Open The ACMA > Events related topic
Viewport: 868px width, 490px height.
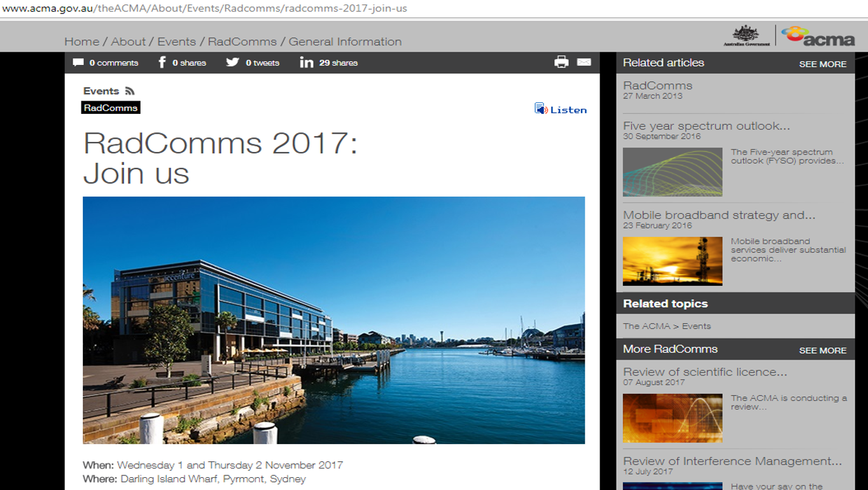click(667, 326)
